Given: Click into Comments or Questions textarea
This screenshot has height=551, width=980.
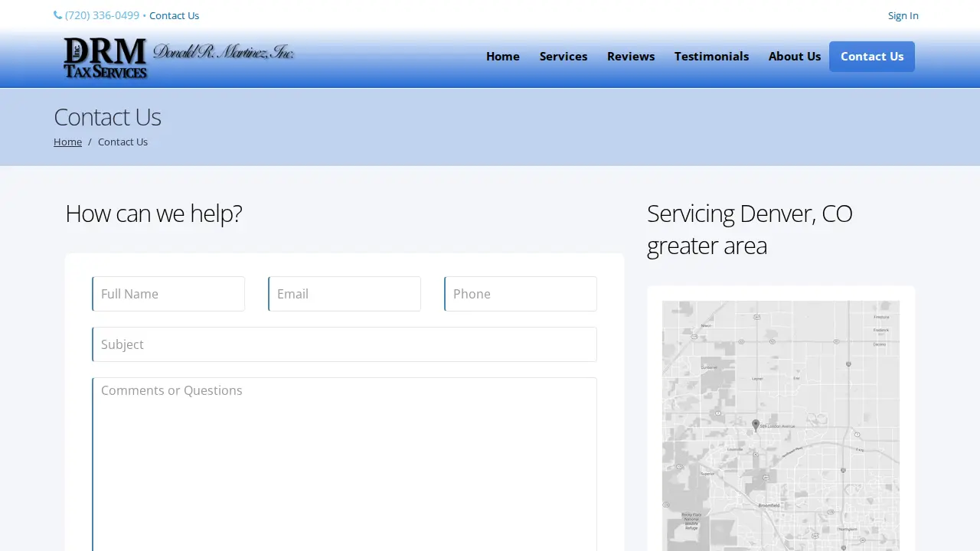Looking at the screenshot, I should coord(345,464).
